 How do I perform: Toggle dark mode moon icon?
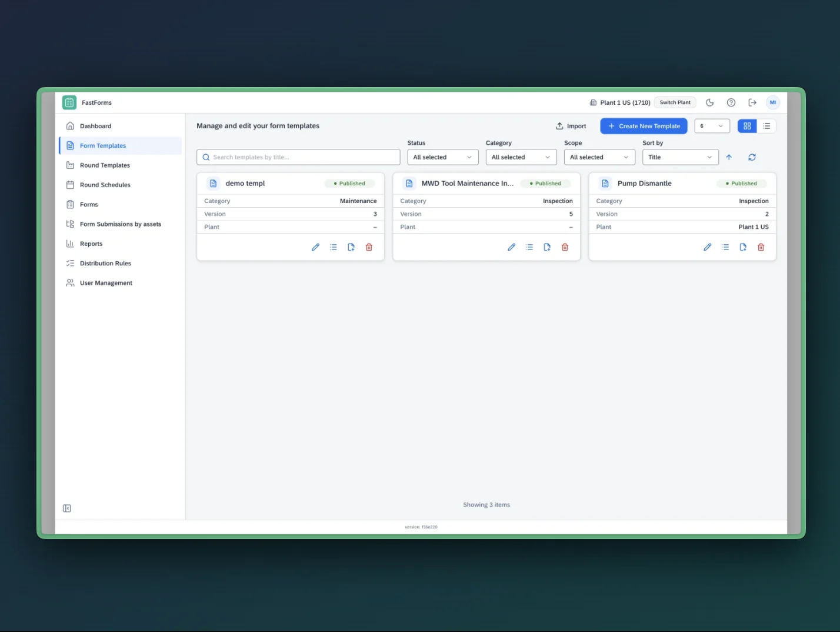click(x=710, y=102)
